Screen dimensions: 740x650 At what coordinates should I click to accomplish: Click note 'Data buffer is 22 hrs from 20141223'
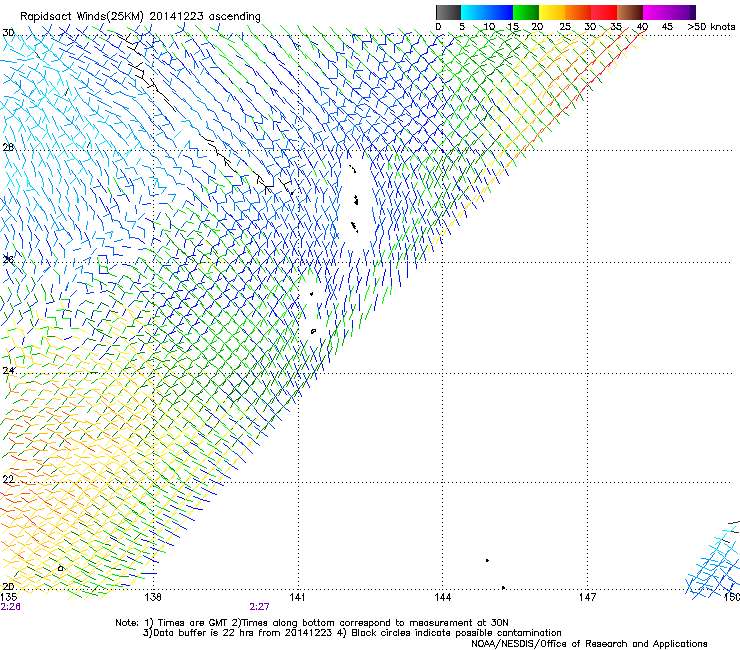pyautogui.click(x=242, y=633)
